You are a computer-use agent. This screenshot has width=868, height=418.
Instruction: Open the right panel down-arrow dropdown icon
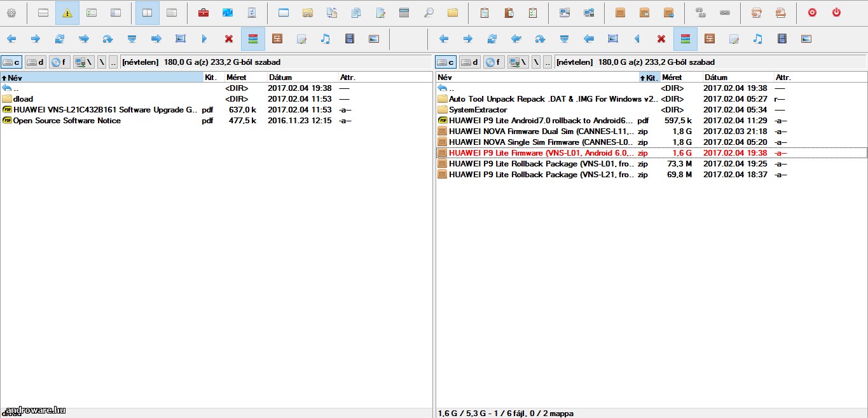tap(564, 39)
